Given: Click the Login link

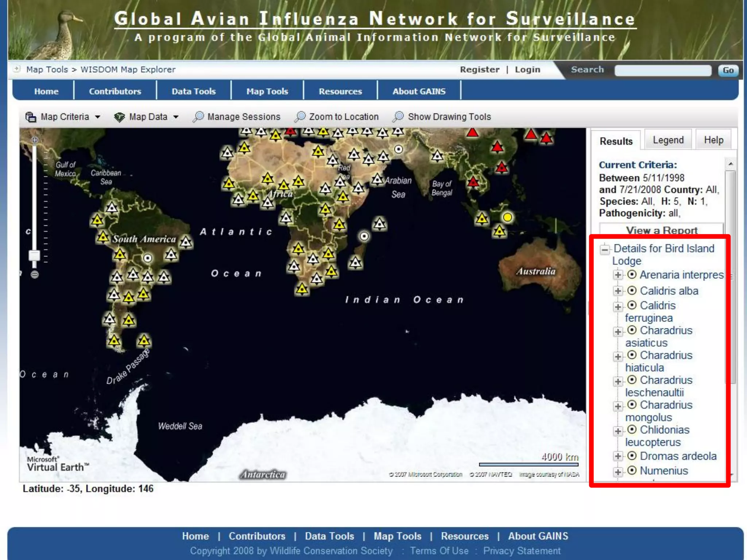Looking at the screenshot, I should point(527,69).
